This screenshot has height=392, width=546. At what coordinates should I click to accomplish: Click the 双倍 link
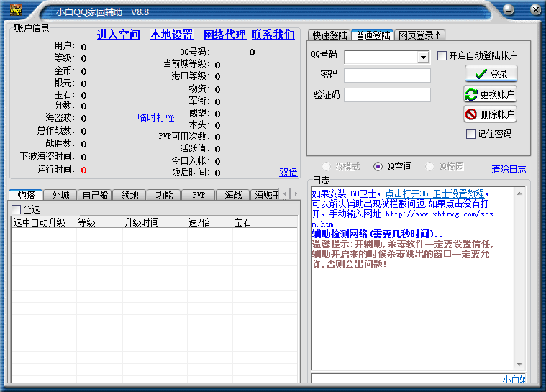coord(288,173)
